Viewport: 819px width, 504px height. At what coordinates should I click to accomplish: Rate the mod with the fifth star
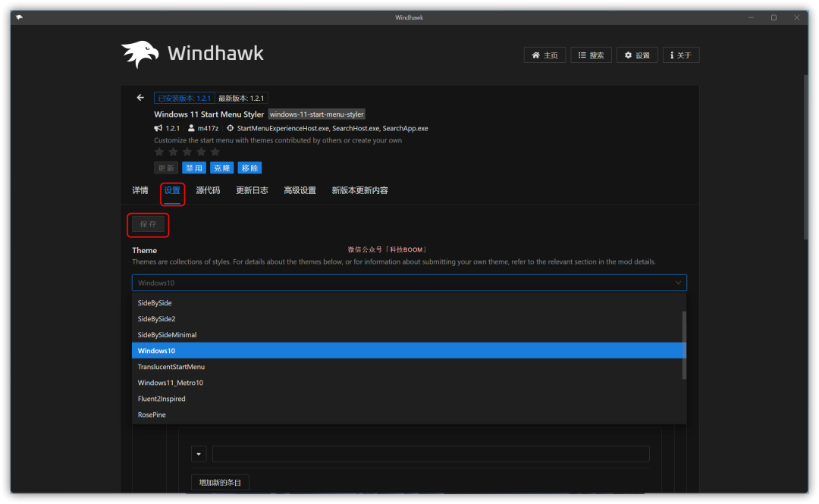tap(215, 152)
